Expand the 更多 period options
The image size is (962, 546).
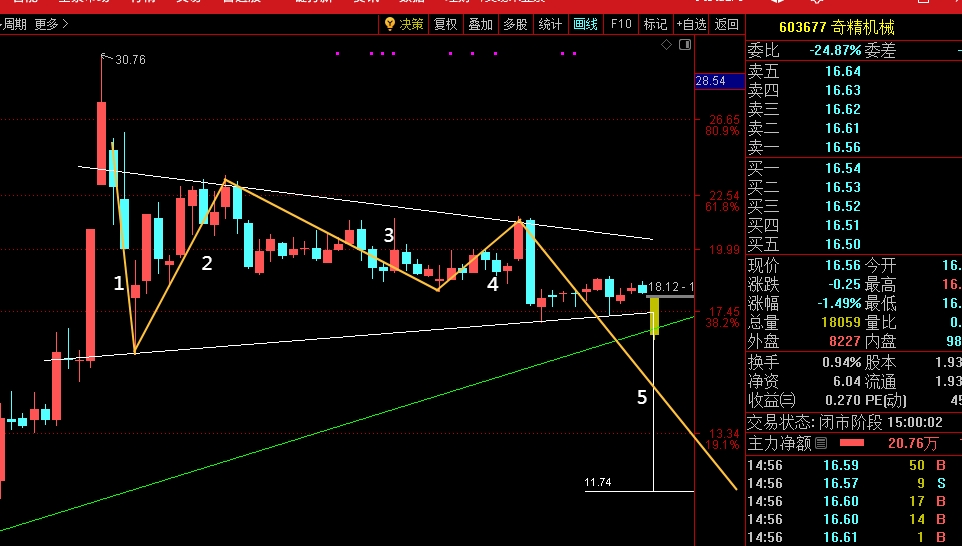coord(52,25)
